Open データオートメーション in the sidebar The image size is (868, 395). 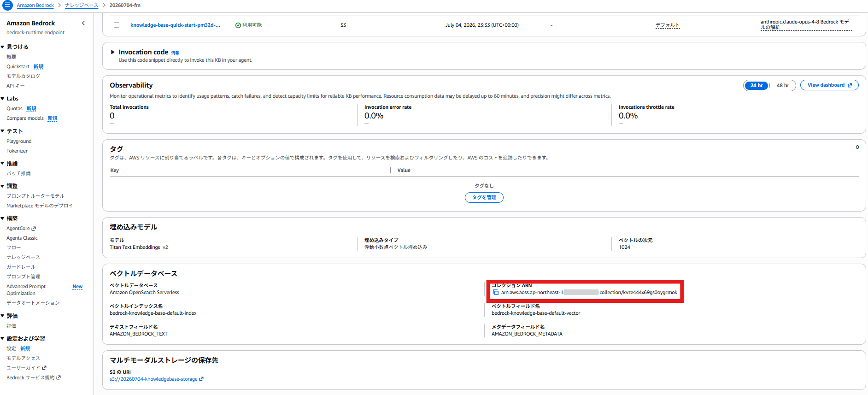point(33,303)
